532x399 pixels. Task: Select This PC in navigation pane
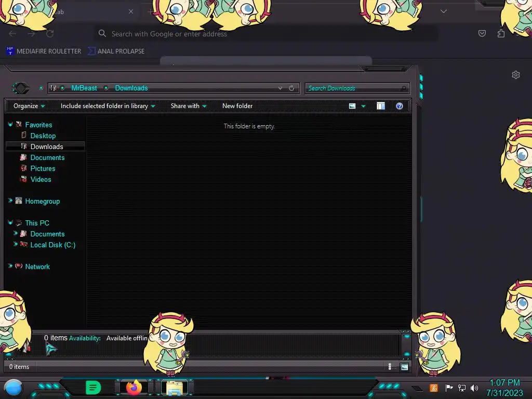pos(37,223)
